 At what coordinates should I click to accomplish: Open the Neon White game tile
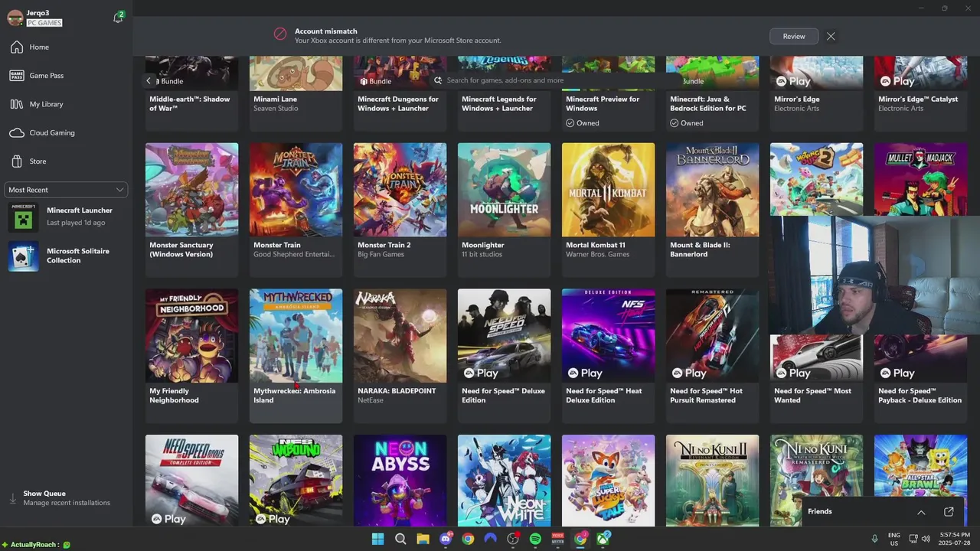point(504,481)
